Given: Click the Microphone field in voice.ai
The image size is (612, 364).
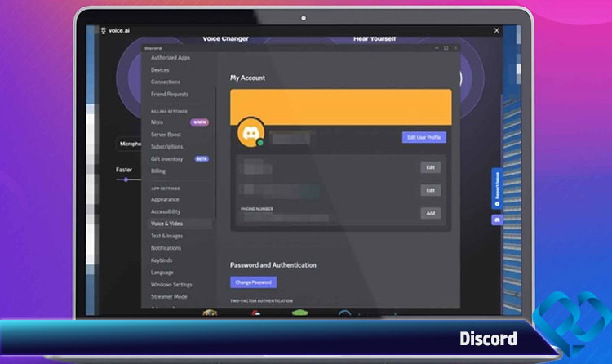Looking at the screenshot, I should [x=129, y=144].
